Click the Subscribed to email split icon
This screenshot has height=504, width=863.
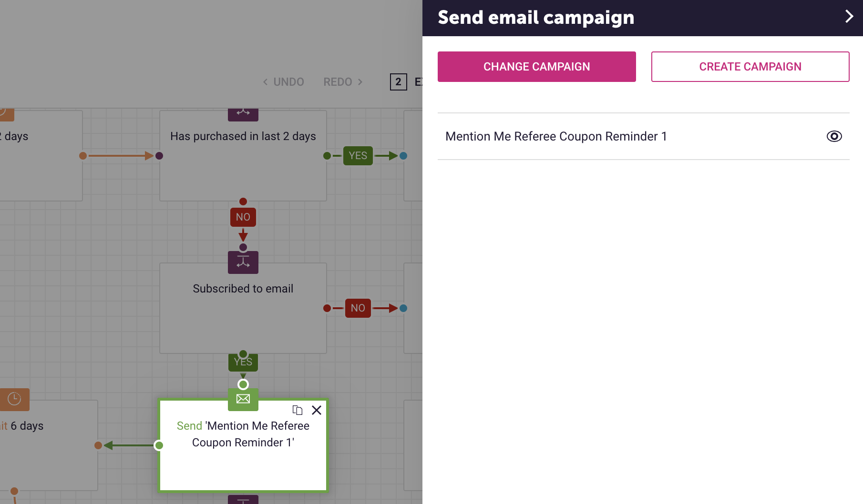click(243, 262)
